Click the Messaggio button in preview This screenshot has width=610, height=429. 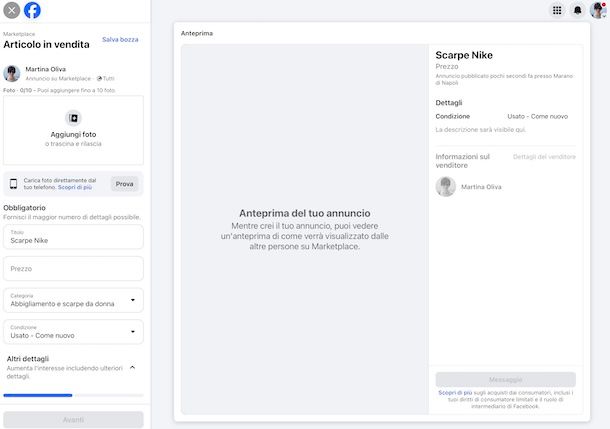click(x=506, y=379)
